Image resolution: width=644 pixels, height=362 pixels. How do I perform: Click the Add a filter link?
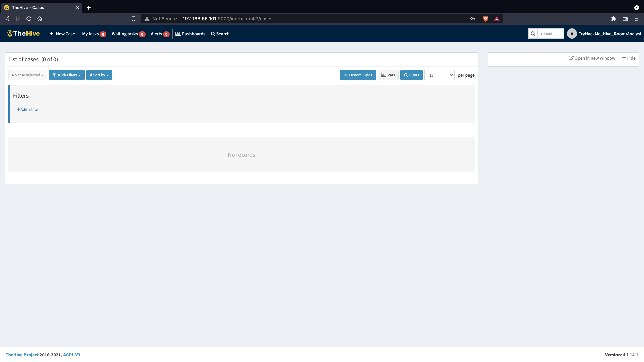click(28, 109)
